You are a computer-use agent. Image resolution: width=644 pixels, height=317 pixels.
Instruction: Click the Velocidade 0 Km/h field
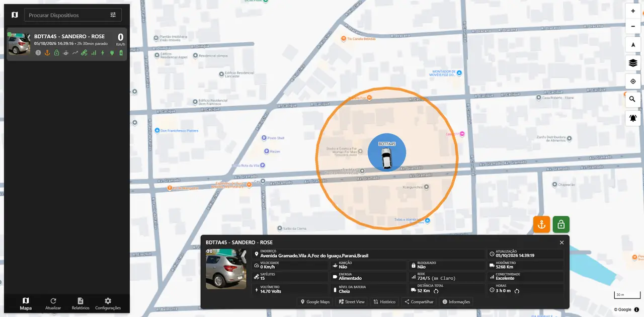click(x=290, y=265)
